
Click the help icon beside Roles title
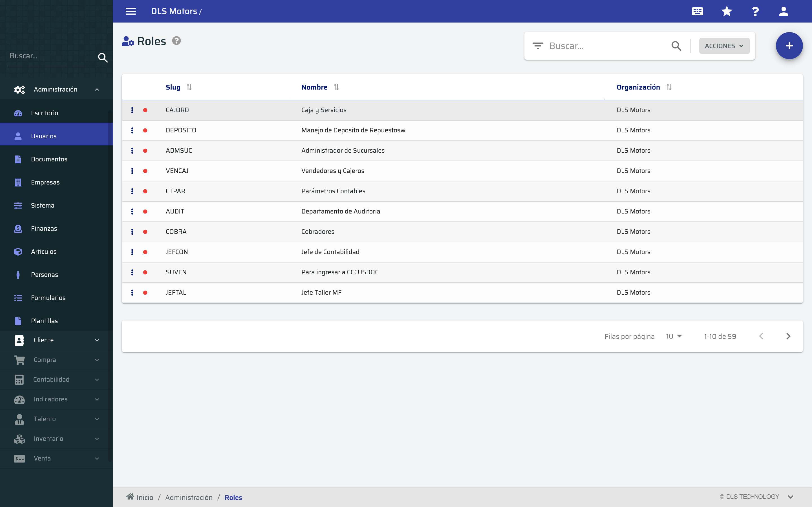click(176, 41)
